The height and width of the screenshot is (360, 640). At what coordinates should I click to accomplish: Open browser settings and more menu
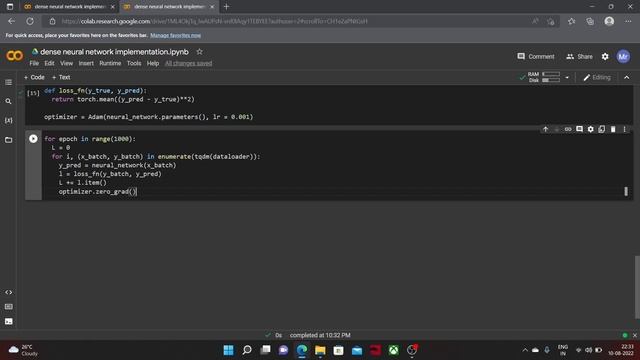(x=628, y=21)
